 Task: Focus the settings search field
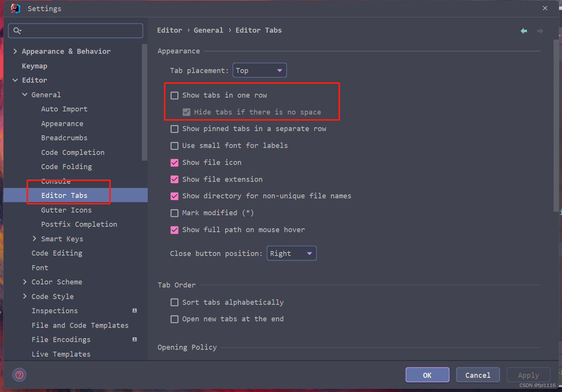(x=75, y=31)
